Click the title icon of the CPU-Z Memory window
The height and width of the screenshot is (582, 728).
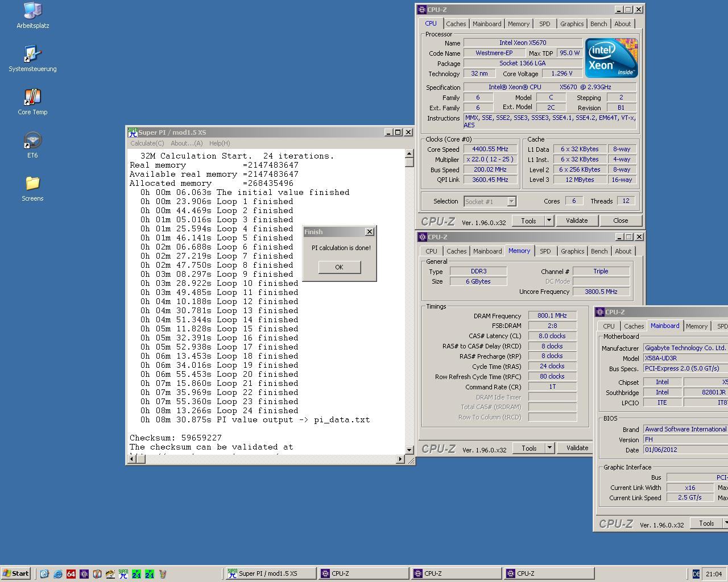(x=422, y=237)
